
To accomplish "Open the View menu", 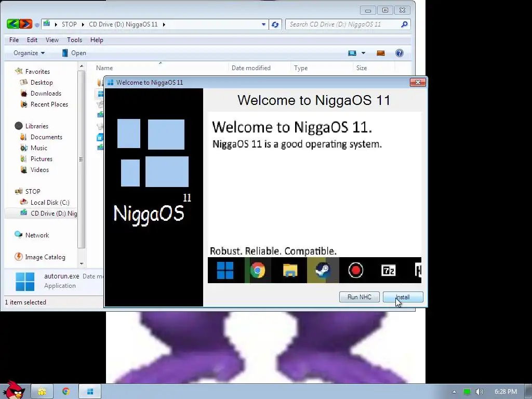I will click(52, 40).
